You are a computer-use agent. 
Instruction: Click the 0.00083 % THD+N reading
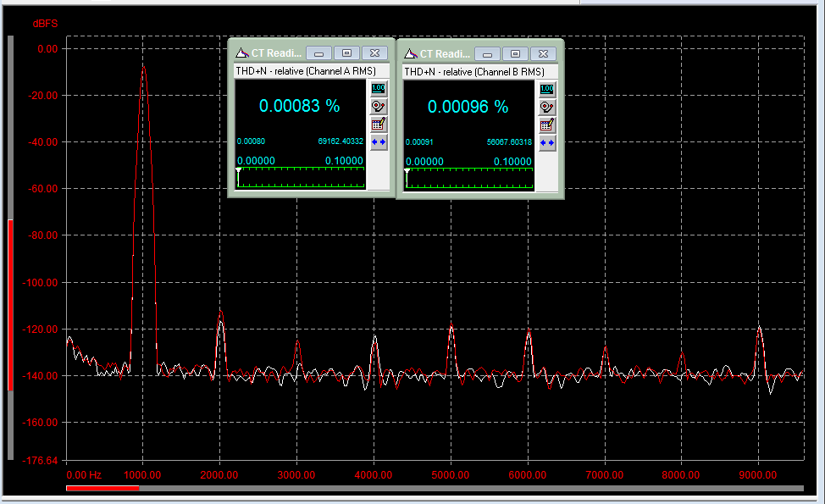point(299,106)
